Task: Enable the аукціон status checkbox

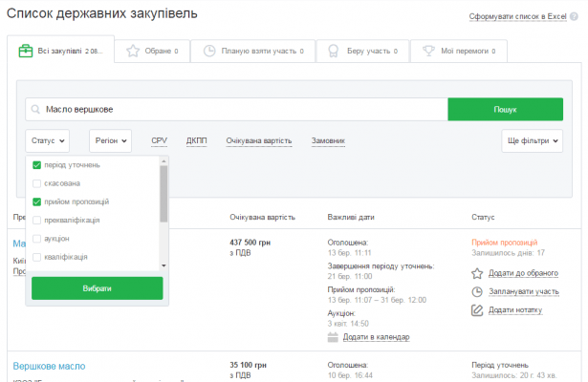Action: pyautogui.click(x=36, y=238)
